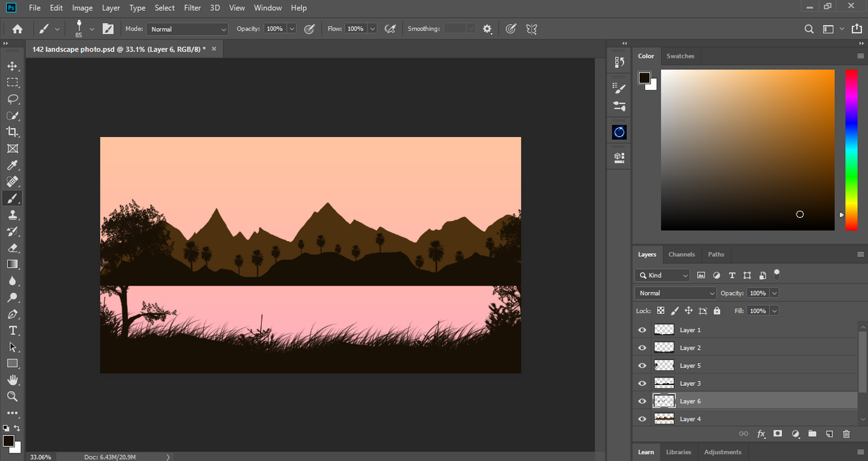Switch to the Channels tab
This screenshot has width=868, height=461.
click(682, 254)
